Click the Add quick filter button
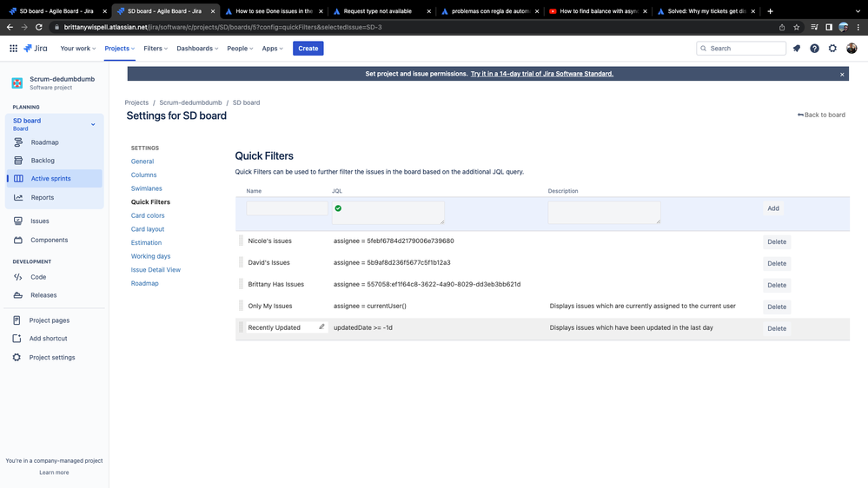 (x=773, y=208)
